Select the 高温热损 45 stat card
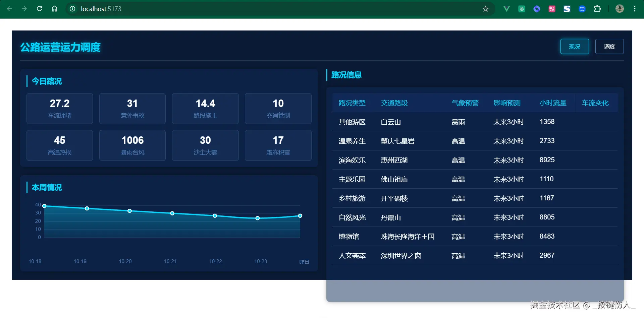 pos(60,145)
